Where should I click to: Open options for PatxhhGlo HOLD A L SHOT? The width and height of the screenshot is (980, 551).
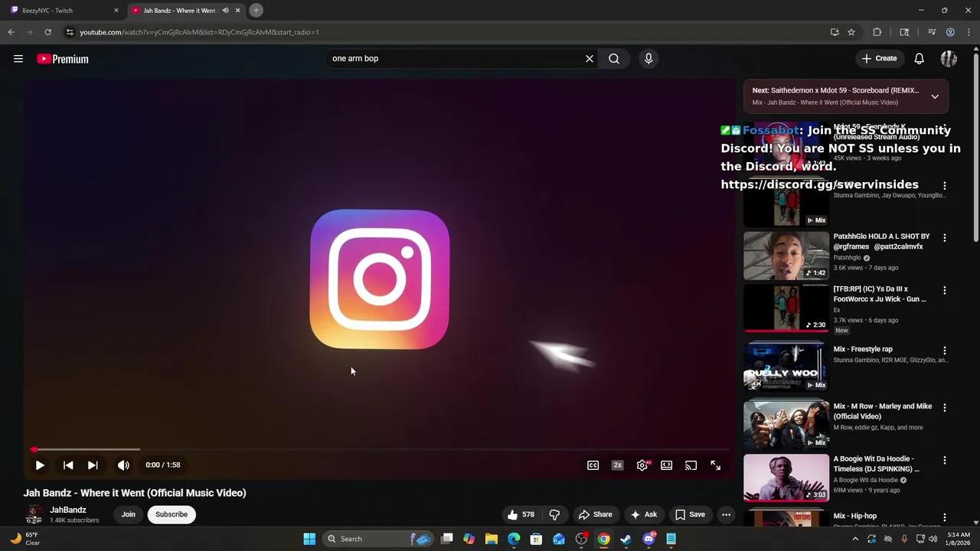tap(944, 238)
